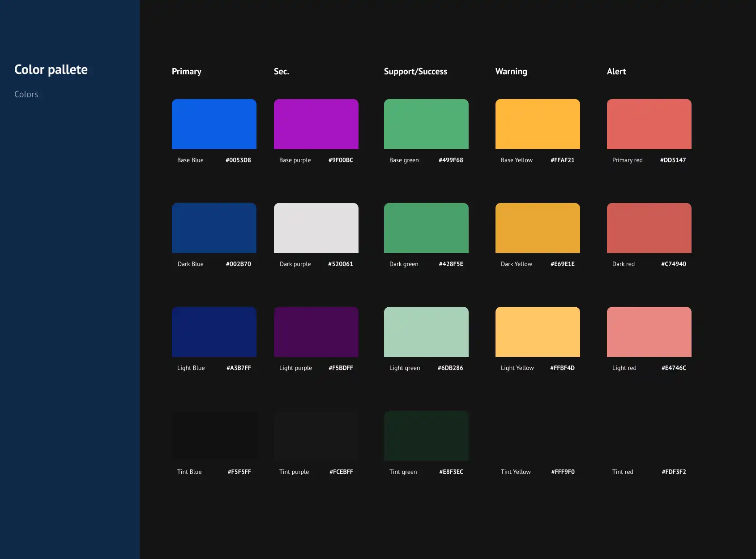Click the Dark green swatch

[x=426, y=228]
